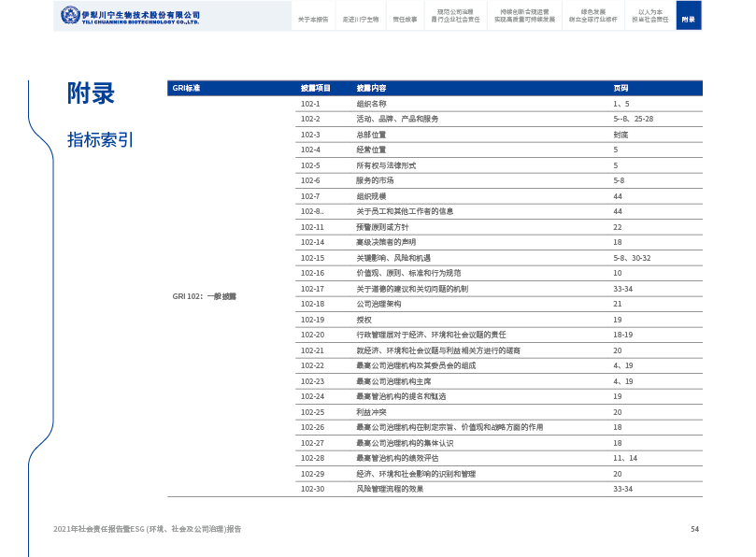Viewport: 756px width, 557px height.
Task: Click the Chuanning Biotechnology company logo
Action: [x=130, y=16]
